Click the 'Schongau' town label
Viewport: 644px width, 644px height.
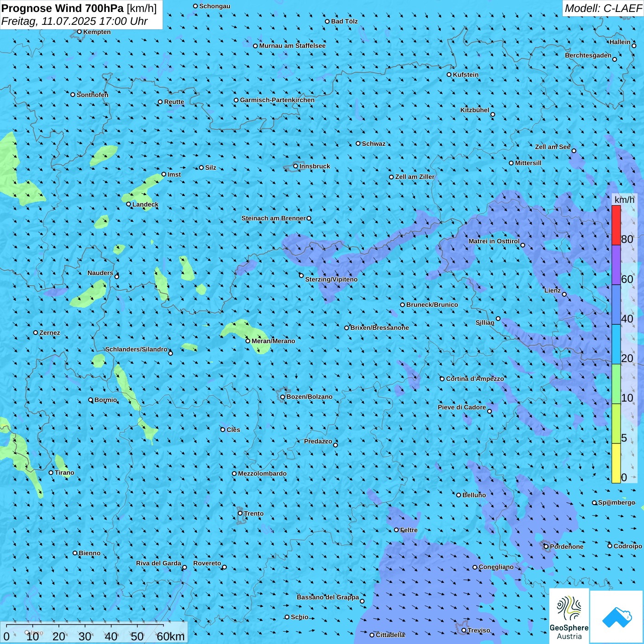coord(215,6)
